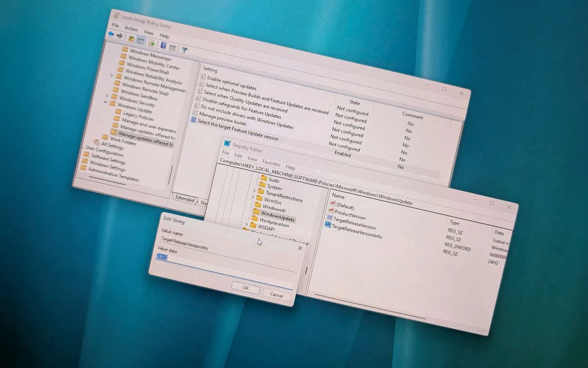Expand the WcmSvc registry key
Image resolution: width=588 pixels, height=368 pixels.
[x=252, y=197]
